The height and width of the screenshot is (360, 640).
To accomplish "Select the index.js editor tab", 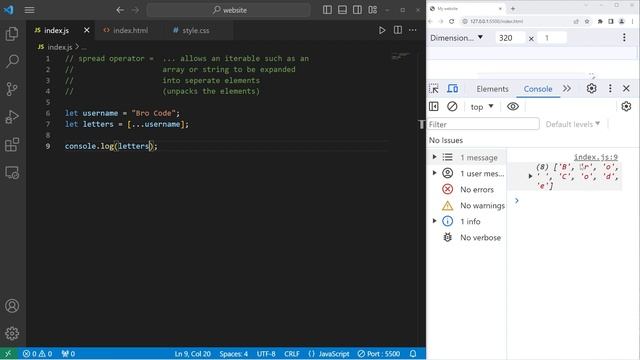I will (x=56, y=30).
